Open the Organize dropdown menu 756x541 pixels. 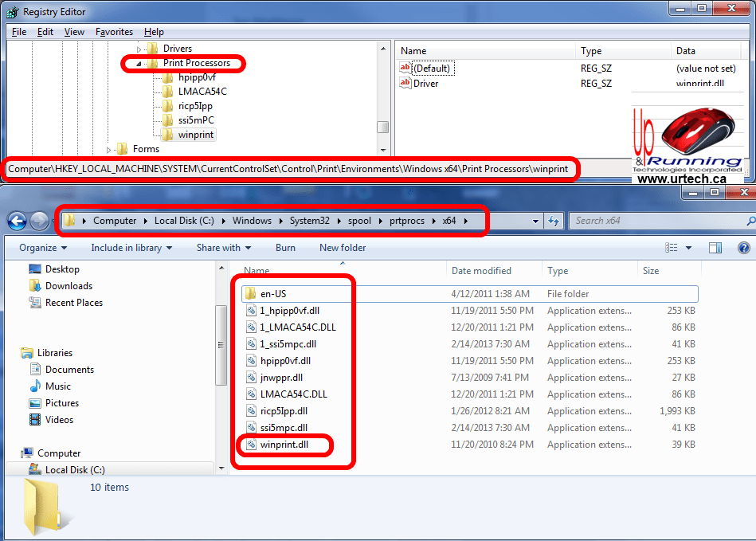pos(43,248)
